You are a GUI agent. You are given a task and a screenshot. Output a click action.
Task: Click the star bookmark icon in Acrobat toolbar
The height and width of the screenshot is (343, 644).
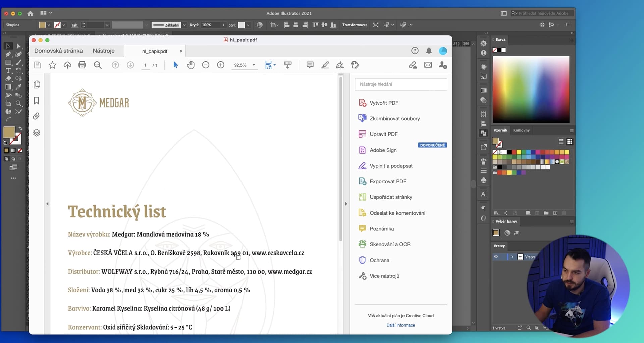click(52, 65)
